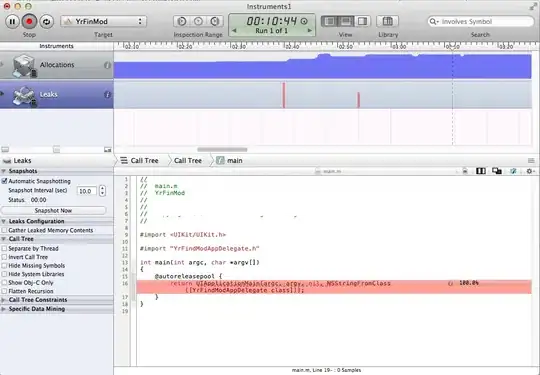Expand Call Tree Constraints section

tap(4, 300)
